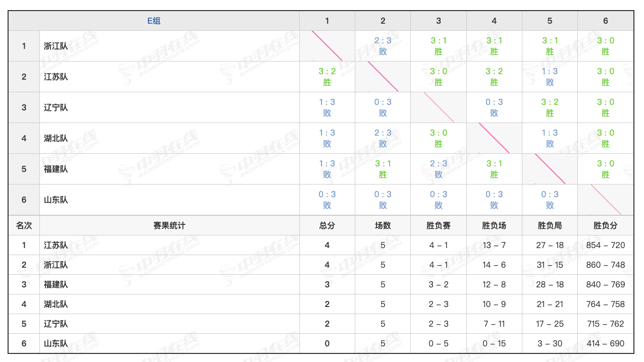
Task: Click the 赛果统计 section header
Action: pos(169,225)
